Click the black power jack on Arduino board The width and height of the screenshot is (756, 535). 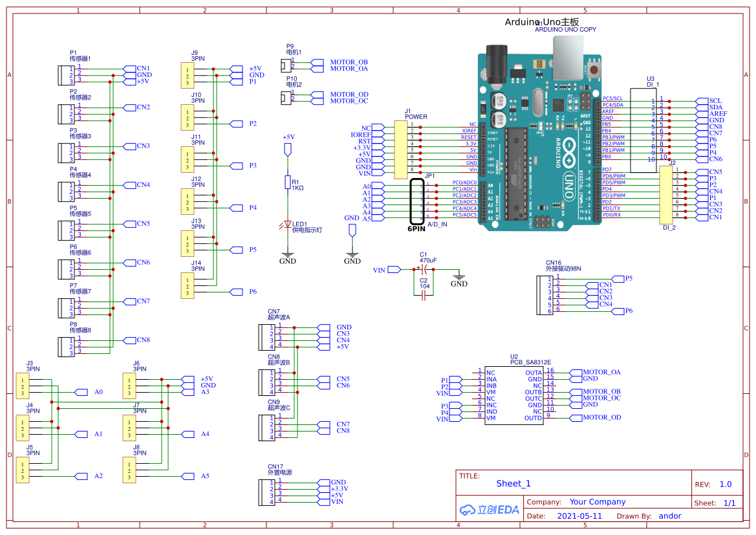coord(497,63)
